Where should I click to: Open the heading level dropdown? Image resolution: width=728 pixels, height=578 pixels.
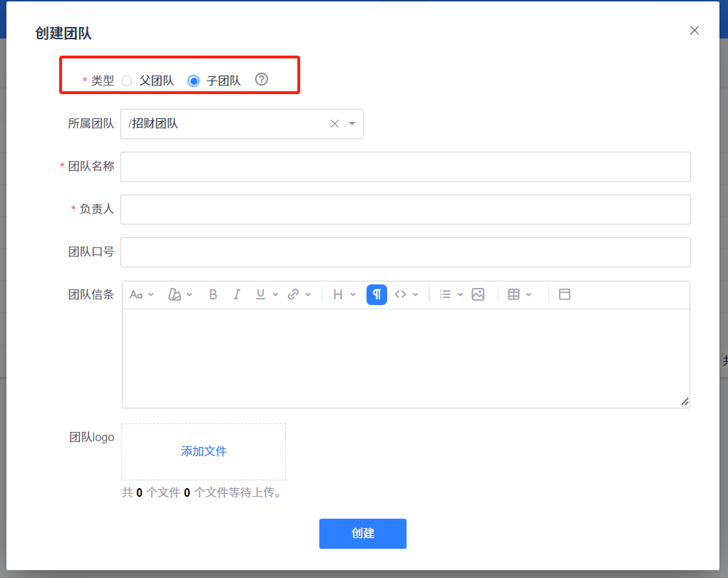(344, 294)
